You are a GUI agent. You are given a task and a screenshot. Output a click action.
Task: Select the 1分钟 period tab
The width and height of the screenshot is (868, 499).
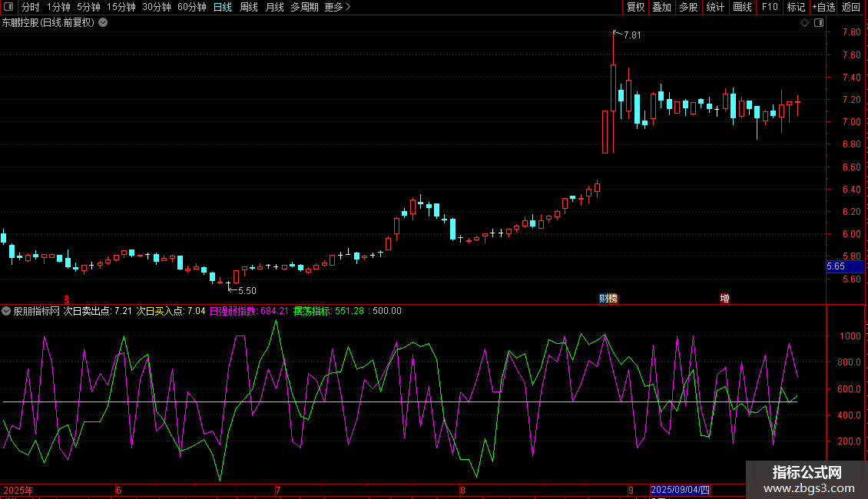click(58, 7)
